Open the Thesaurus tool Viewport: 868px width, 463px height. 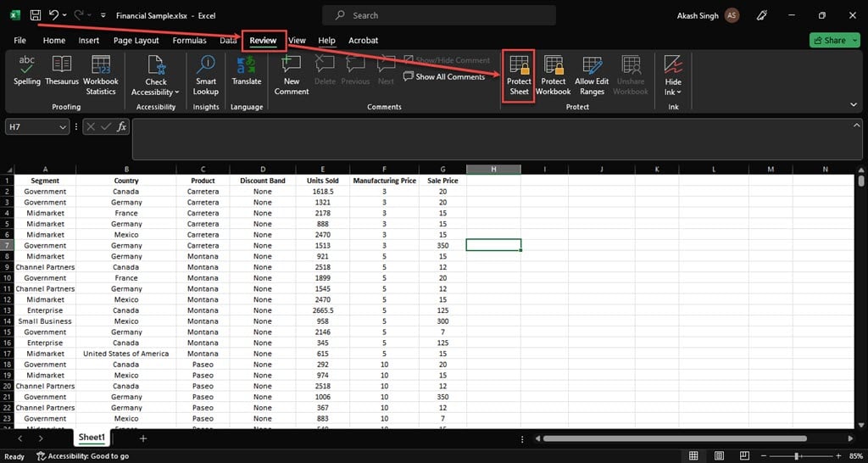click(62, 71)
